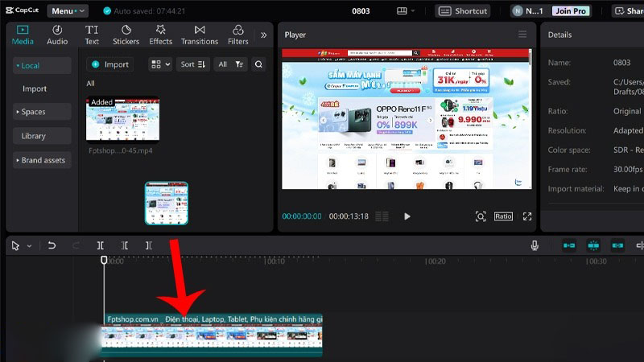Click the delete-right trim tool
Image resolution: width=644 pixels, height=362 pixels.
click(149, 245)
